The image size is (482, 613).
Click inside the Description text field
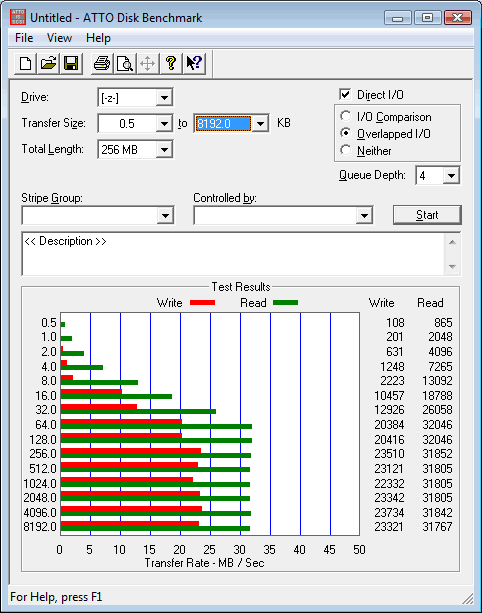click(233, 254)
